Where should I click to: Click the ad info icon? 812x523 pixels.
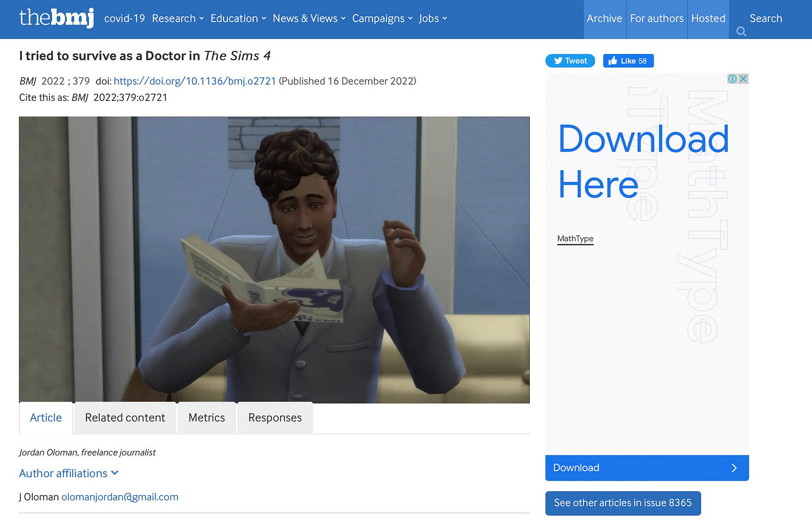[x=732, y=79]
